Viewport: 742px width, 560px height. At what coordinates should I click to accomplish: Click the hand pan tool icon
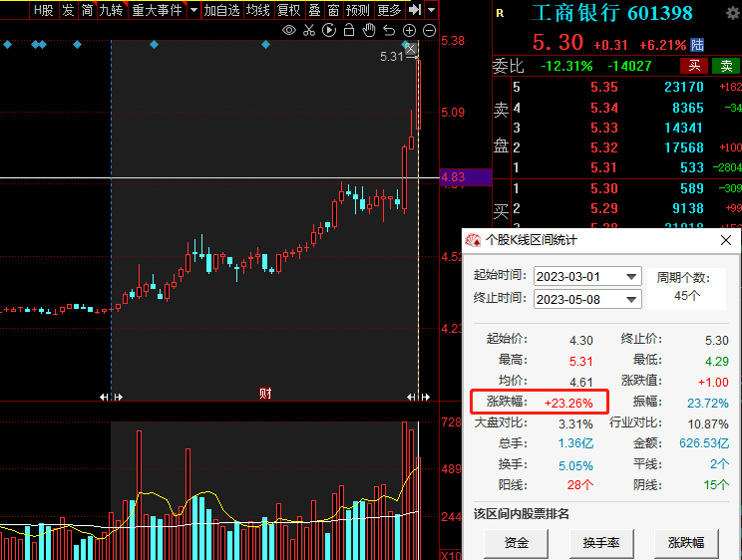point(368,30)
